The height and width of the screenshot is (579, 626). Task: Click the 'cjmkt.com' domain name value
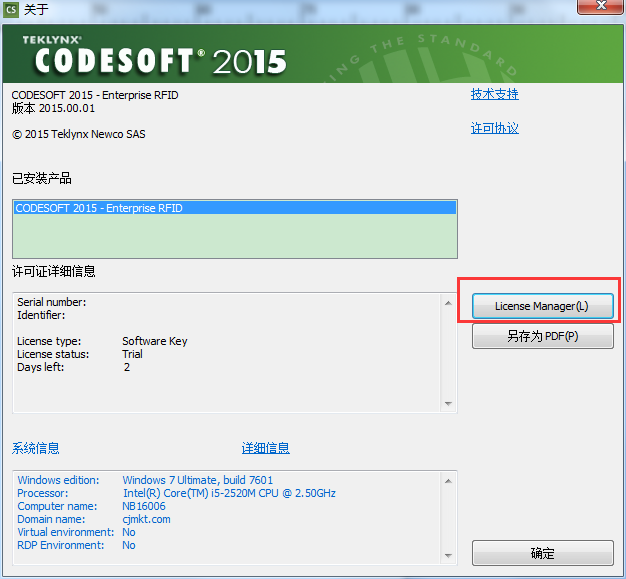(x=146, y=520)
